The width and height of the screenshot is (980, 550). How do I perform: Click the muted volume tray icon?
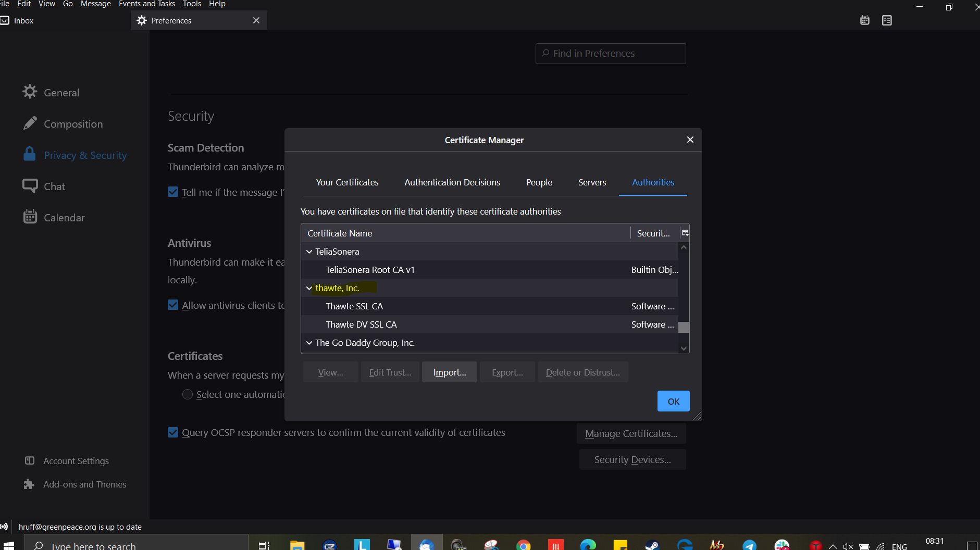[x=848, y=546]
